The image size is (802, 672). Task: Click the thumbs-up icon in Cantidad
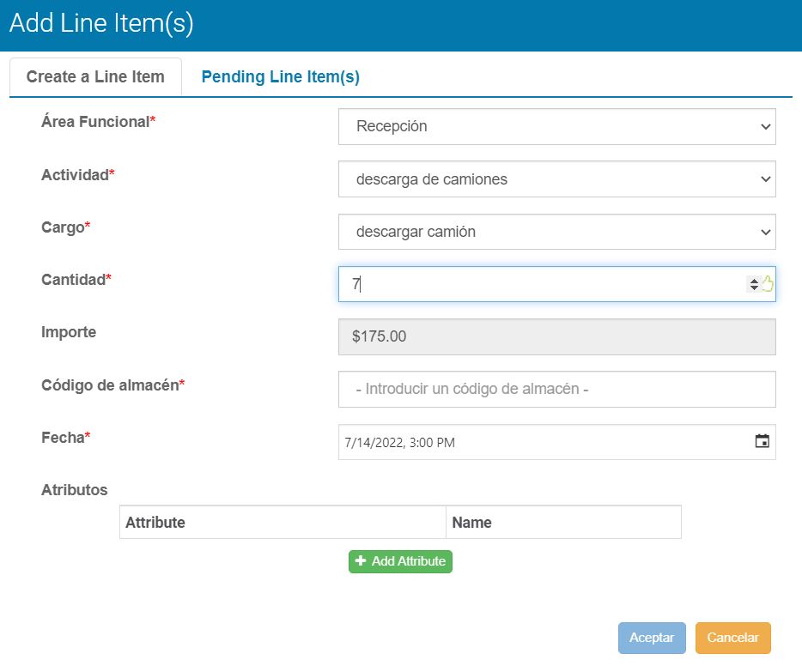[x=768, y=284]
